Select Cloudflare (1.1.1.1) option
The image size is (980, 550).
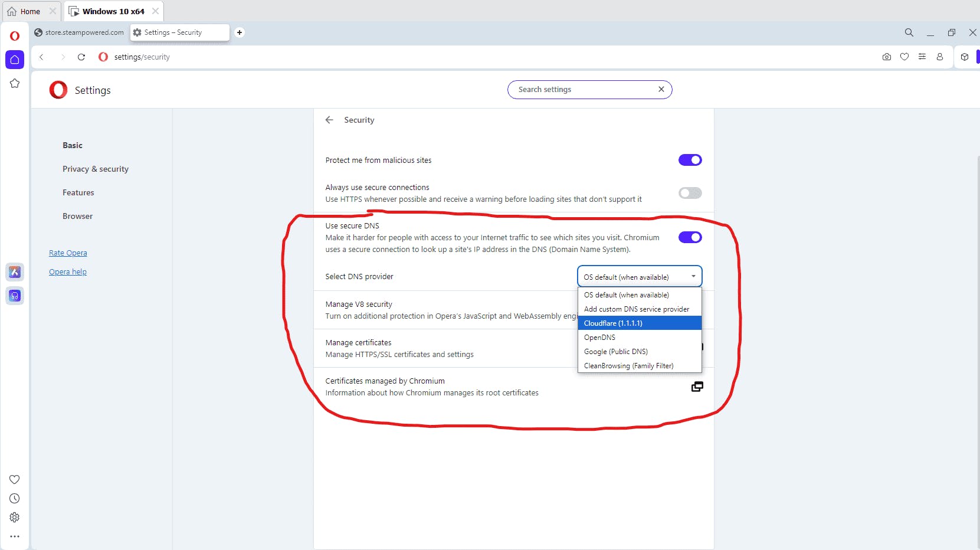click(640, 323)
